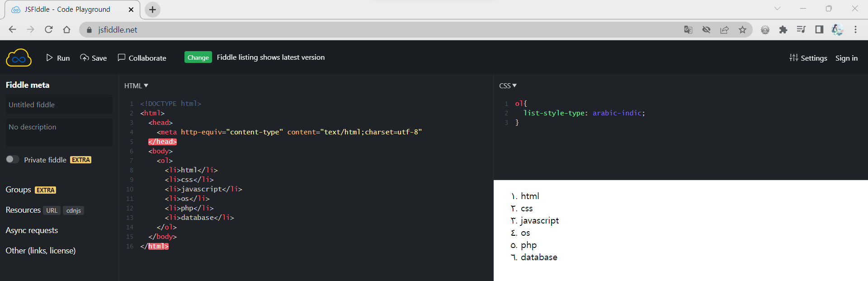The image size is (868, 281).
Task: Open the Settings panel
Action: [x=808, y=58]
